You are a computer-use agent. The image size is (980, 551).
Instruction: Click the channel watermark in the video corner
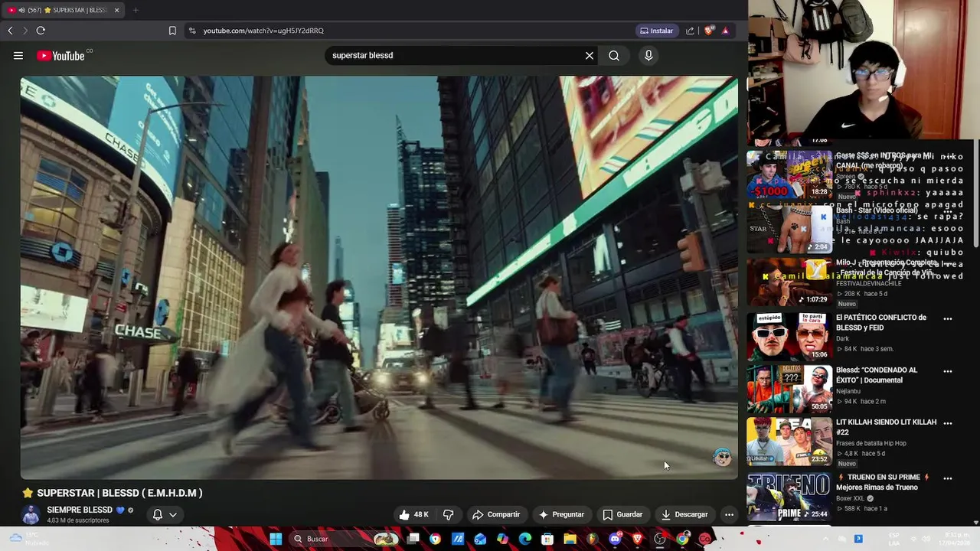[x=722, y=457]
